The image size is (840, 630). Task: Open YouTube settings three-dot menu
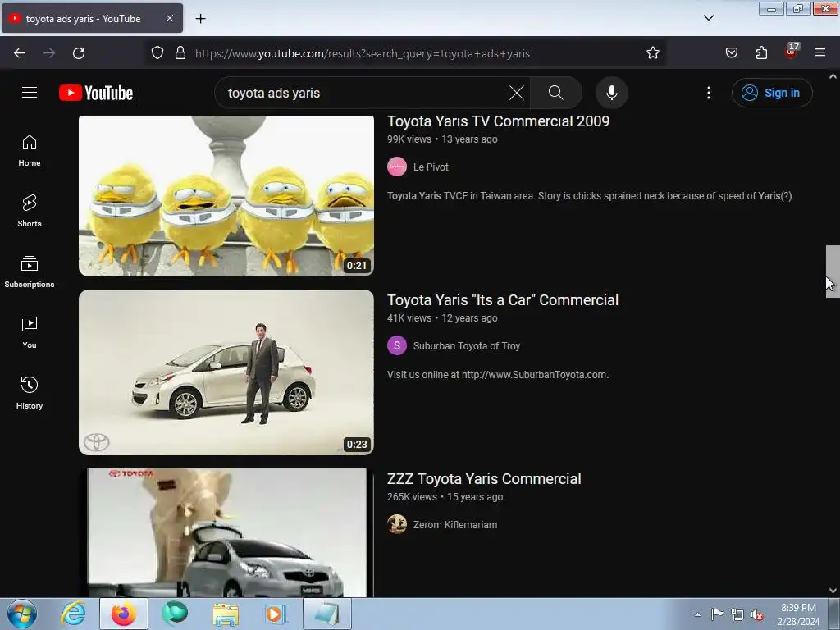[708, 93]
